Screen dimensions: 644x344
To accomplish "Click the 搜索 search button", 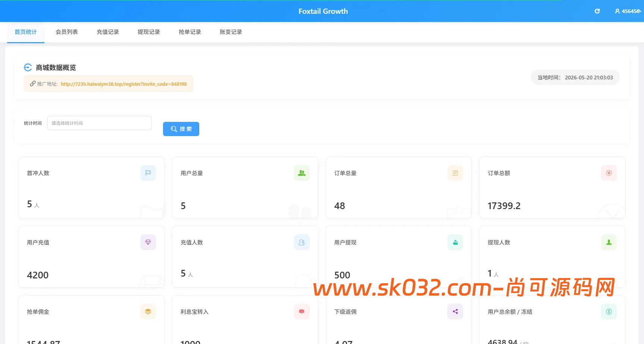I will pos(181,129).
